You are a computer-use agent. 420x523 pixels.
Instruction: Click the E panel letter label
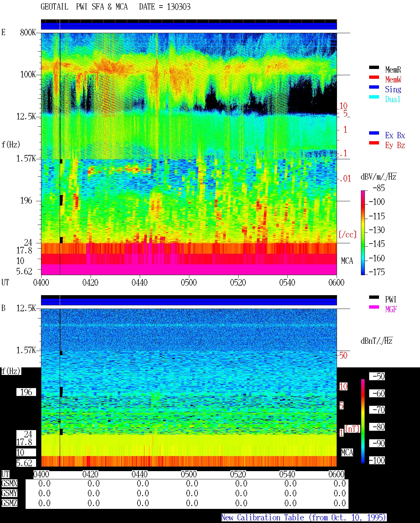3,33
